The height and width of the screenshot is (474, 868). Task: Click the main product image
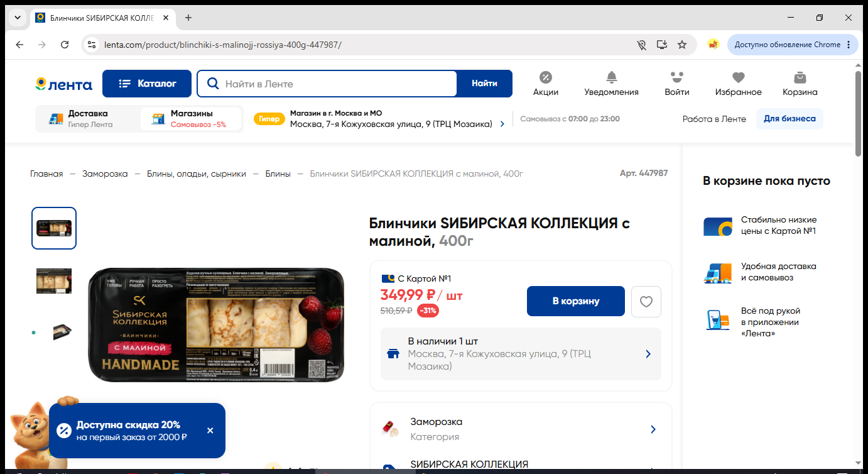(216, 325)
